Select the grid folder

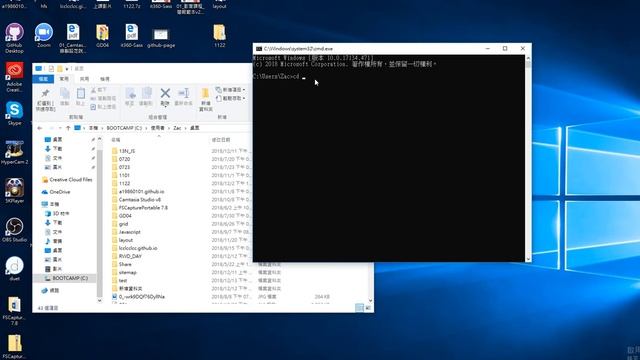coord(120,224)
